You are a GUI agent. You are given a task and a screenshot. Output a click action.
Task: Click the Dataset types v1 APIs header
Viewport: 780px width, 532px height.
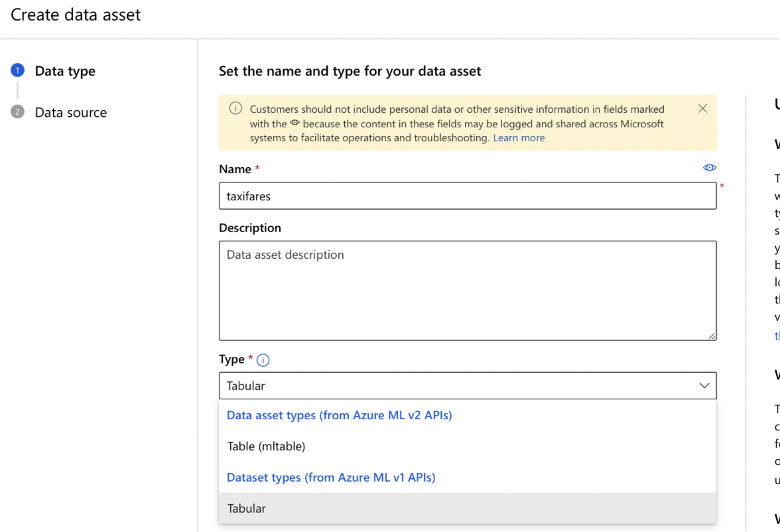pyautogui.click(x=331, y=478)
